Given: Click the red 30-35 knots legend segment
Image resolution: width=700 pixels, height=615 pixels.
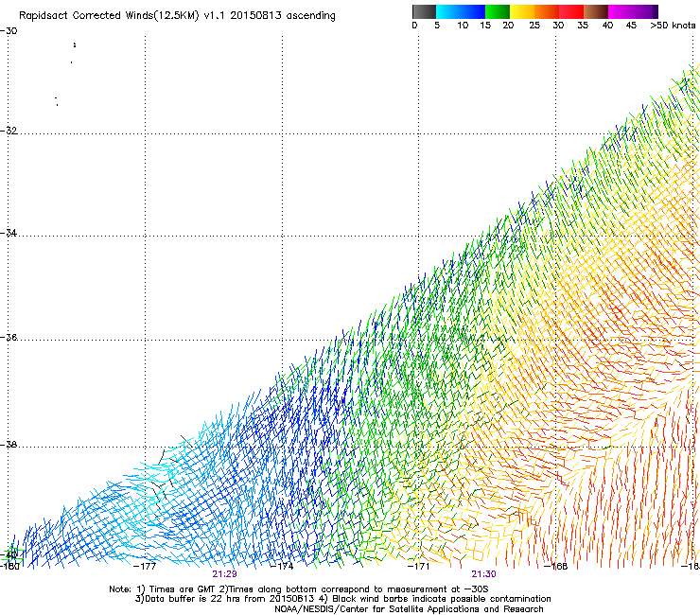Looking at the screenshot, I should (571, 11).
